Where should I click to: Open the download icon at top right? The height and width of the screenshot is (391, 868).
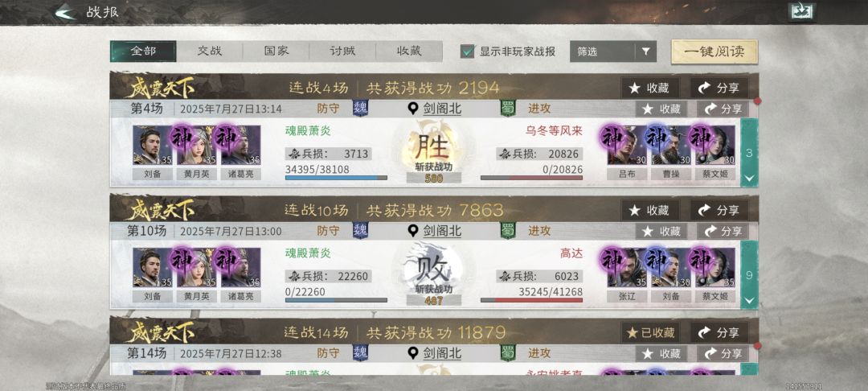click(801, 11)
